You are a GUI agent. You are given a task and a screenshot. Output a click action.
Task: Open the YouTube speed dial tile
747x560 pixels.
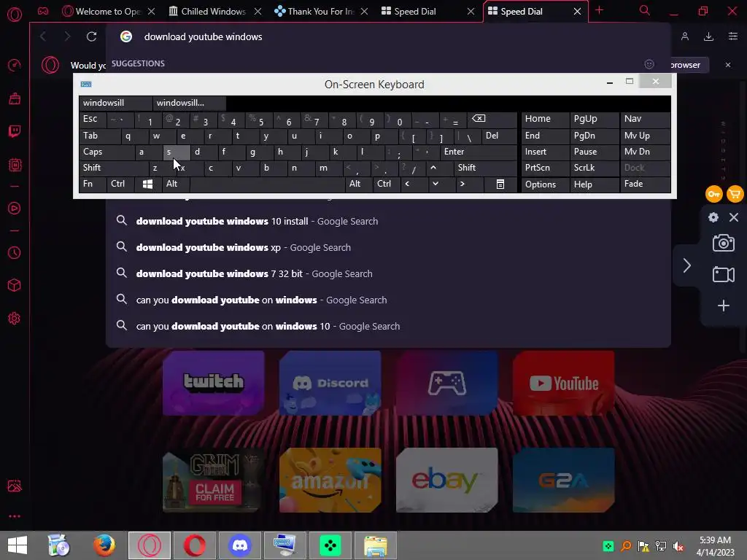pos(564,384)
